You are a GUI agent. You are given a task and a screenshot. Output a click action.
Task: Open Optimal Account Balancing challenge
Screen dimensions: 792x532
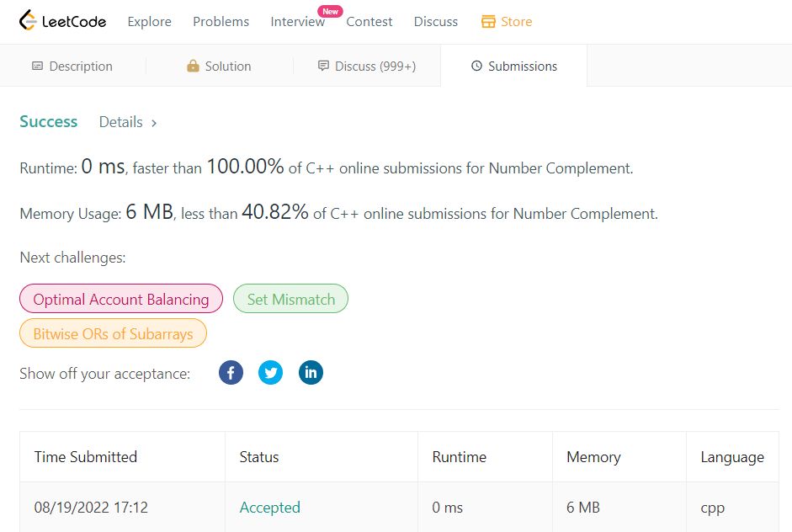click(x=121, y=299)
